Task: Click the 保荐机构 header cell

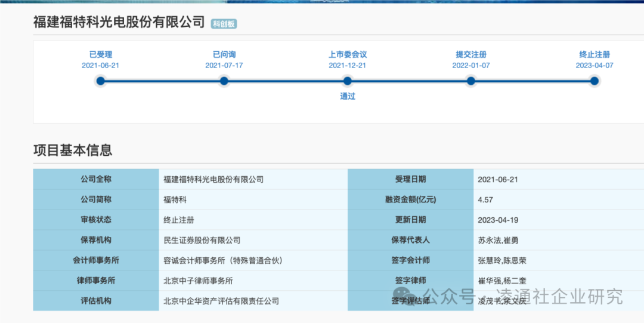Action: pos(96,240)
